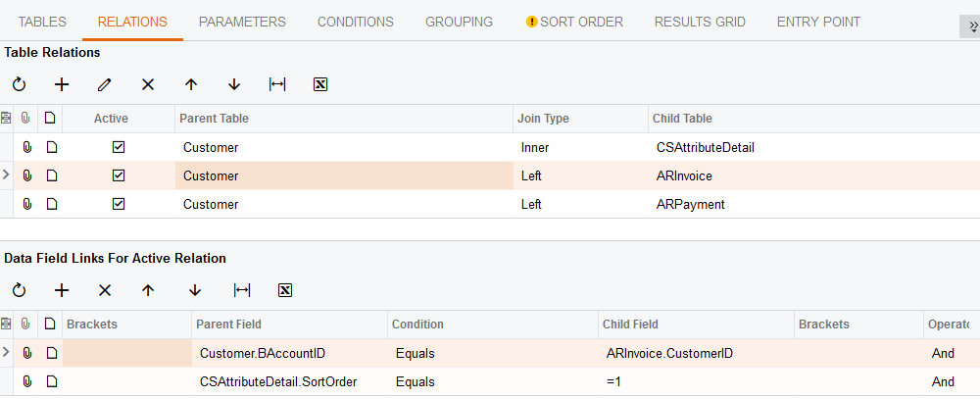Add a new data field link row

(62, 290)
